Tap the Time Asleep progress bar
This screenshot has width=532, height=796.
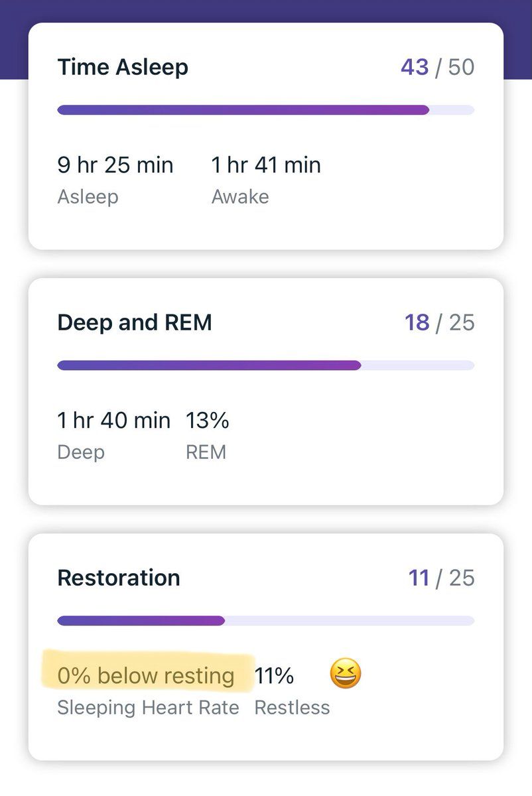265,110
